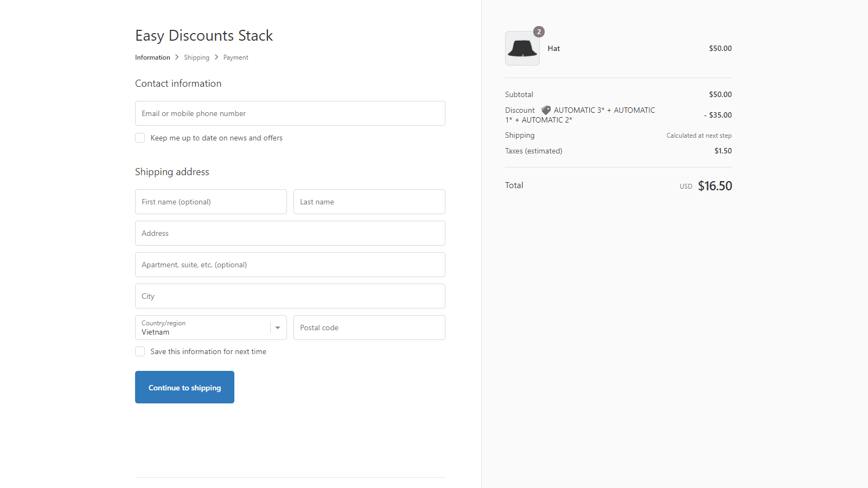Click the Apartment, suite, etc. field
This screenshot has height=488, width=868.
[x=290, y=265]
